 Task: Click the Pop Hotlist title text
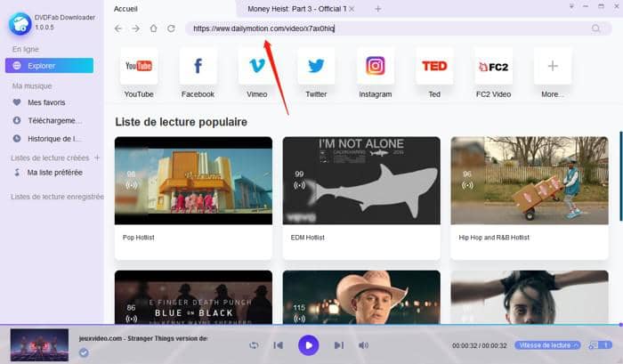[138, 238]
